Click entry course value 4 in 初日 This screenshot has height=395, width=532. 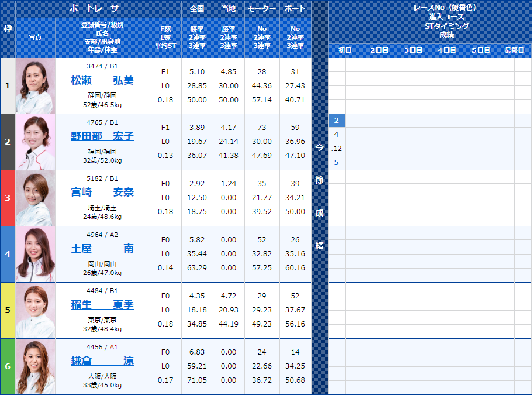click(336, 134)
